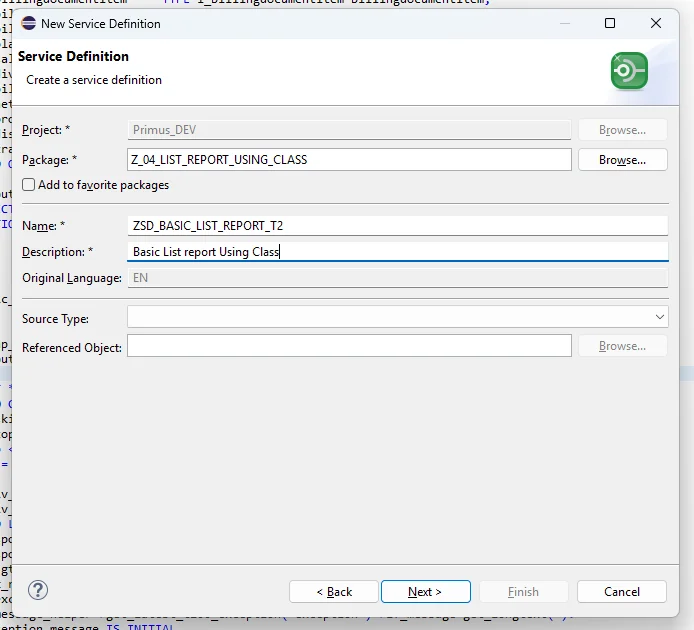The height and width of the screenshot is (630, 694).
Task: Click 'Create a service definition' subtitle text
Action: pos(94,80)
